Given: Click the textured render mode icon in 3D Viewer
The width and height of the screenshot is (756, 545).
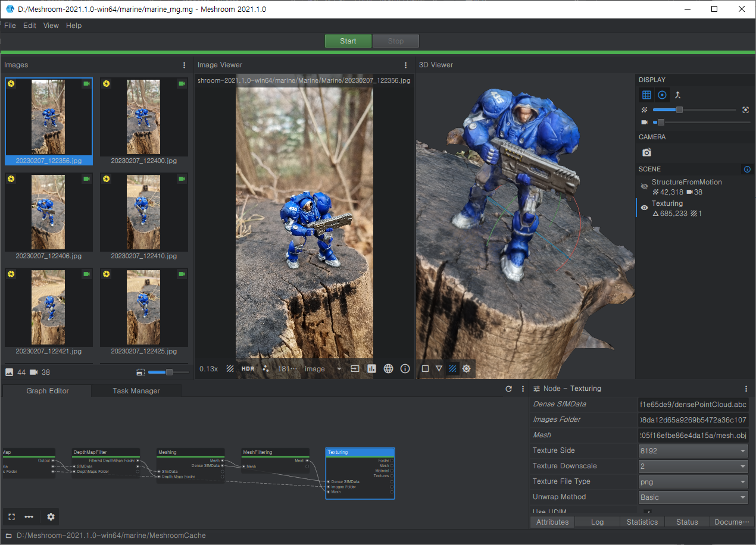Looking at the screenshot, I should pos(452,369).
